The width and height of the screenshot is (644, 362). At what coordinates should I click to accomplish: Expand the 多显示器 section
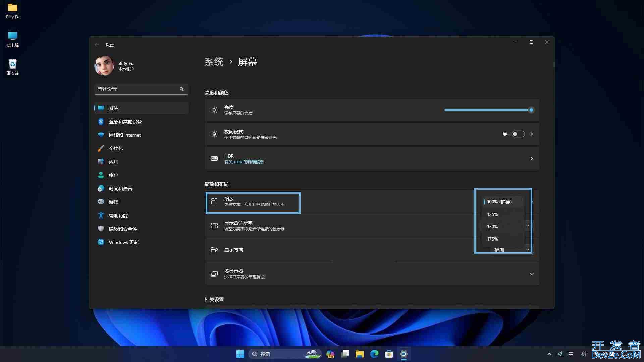[532, 274]
